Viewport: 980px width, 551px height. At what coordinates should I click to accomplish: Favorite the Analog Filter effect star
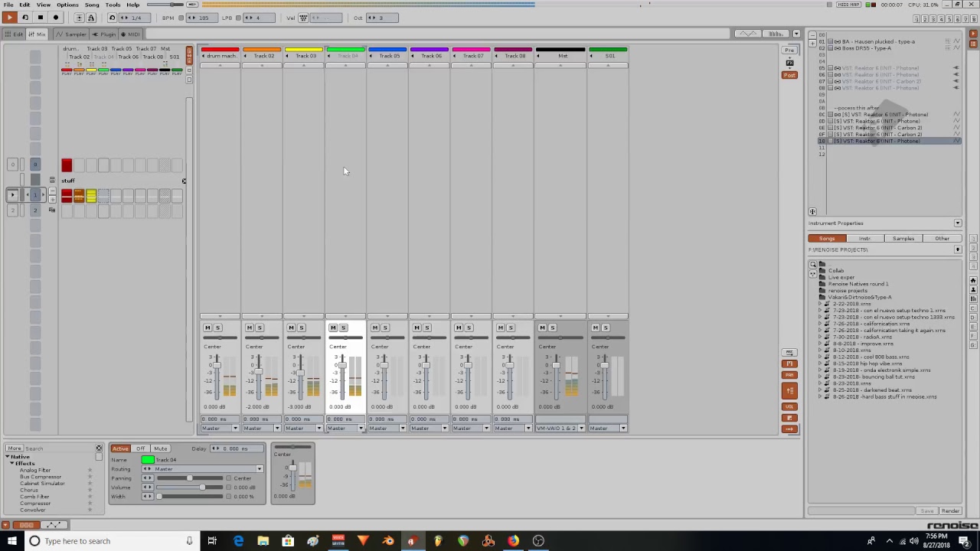tap(90, 470)
